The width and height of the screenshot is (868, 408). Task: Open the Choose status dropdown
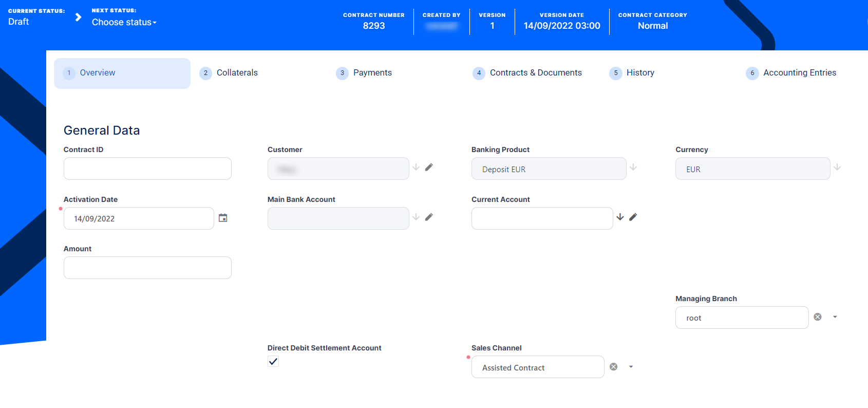coord(124,22)
